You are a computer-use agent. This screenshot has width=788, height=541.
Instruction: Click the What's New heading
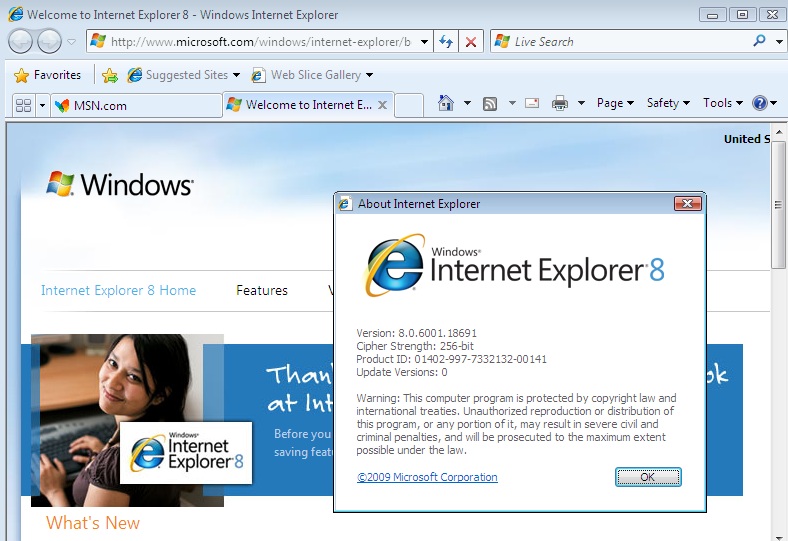(93, 523)
